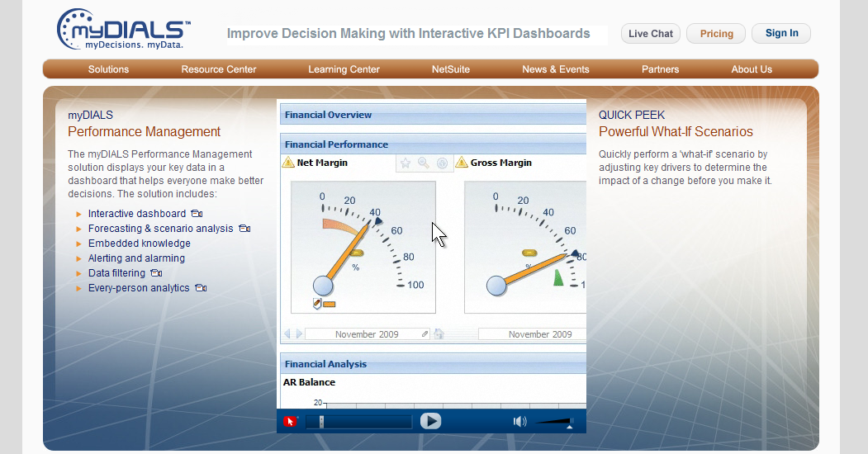This screenshot has height=454, width=868.
Task: Click the Gross Margin gauge dial
Action: click(x=524, y=247)
